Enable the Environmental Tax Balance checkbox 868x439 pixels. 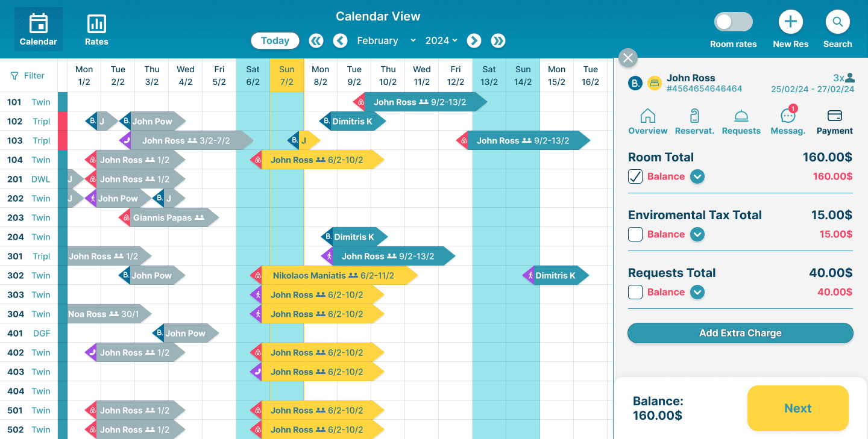[x=635, y=234]
